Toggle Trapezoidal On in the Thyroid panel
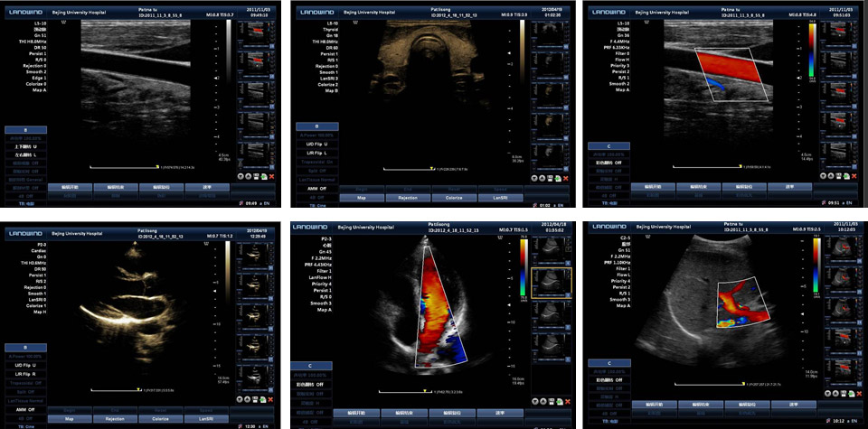868x429 pixels. pyautogui.click(x=317, y=162)
